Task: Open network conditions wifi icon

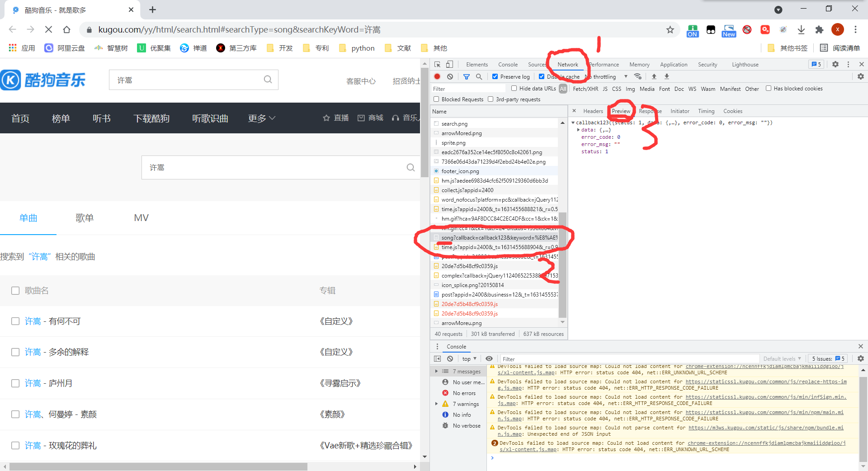Action: pos(638,76)
